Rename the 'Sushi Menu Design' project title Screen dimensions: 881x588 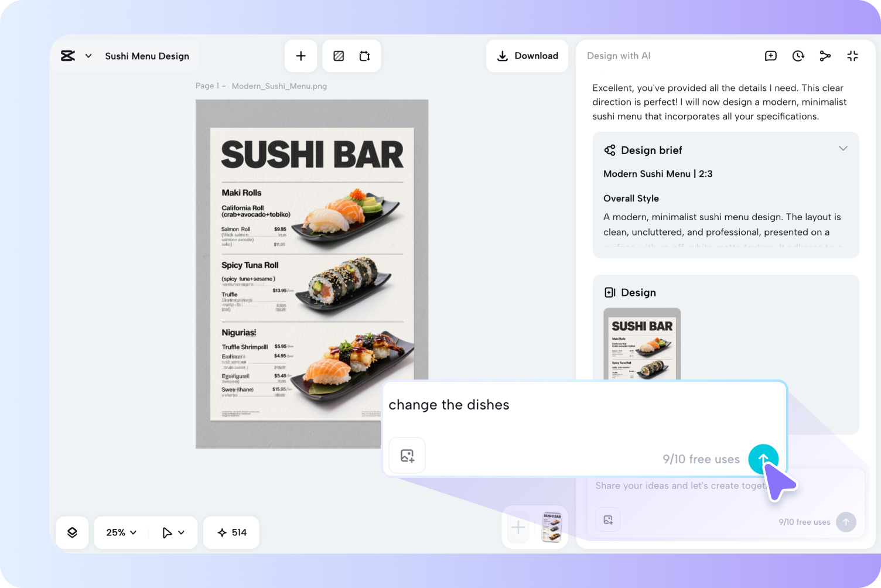point(147,56)
